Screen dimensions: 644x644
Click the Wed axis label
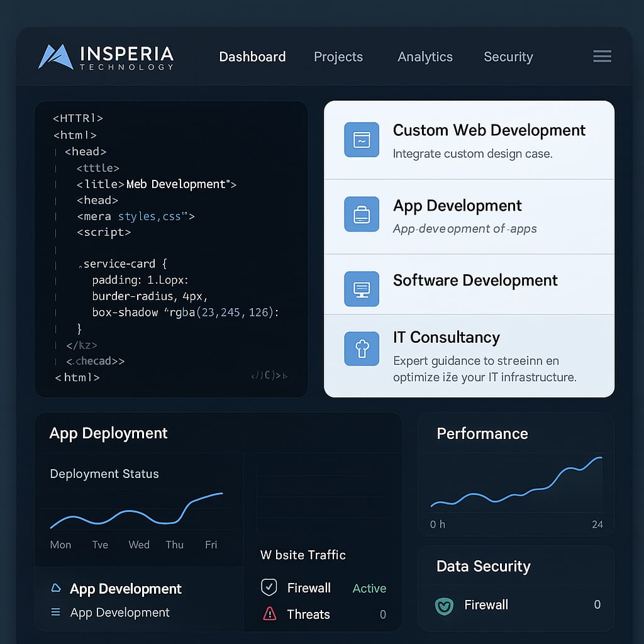(139, 545)
